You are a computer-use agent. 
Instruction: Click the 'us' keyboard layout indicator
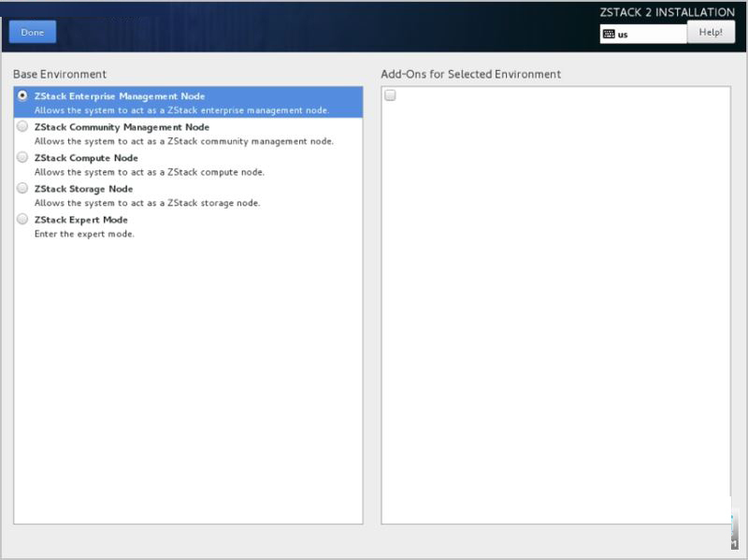point(623,35)
